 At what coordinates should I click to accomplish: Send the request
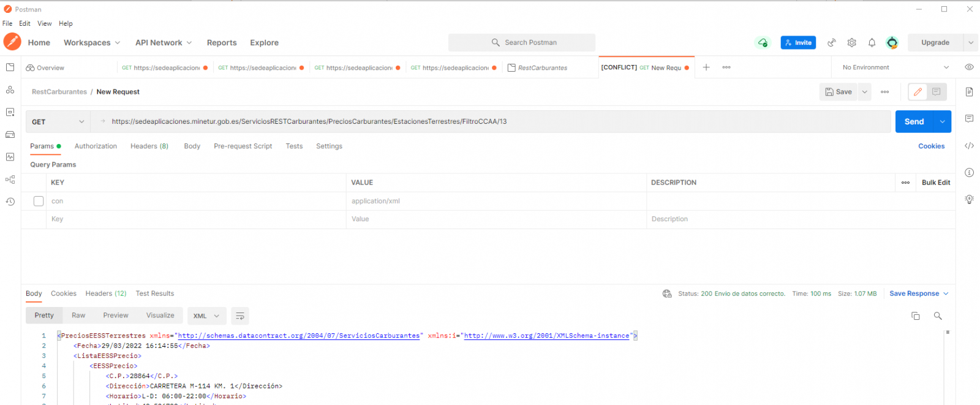[914, 122]
